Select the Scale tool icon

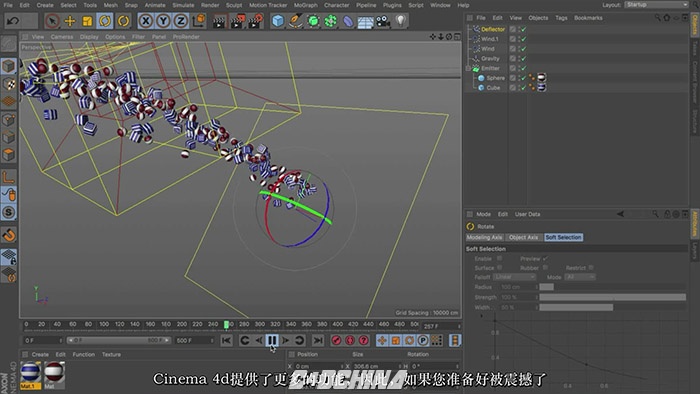88,21
